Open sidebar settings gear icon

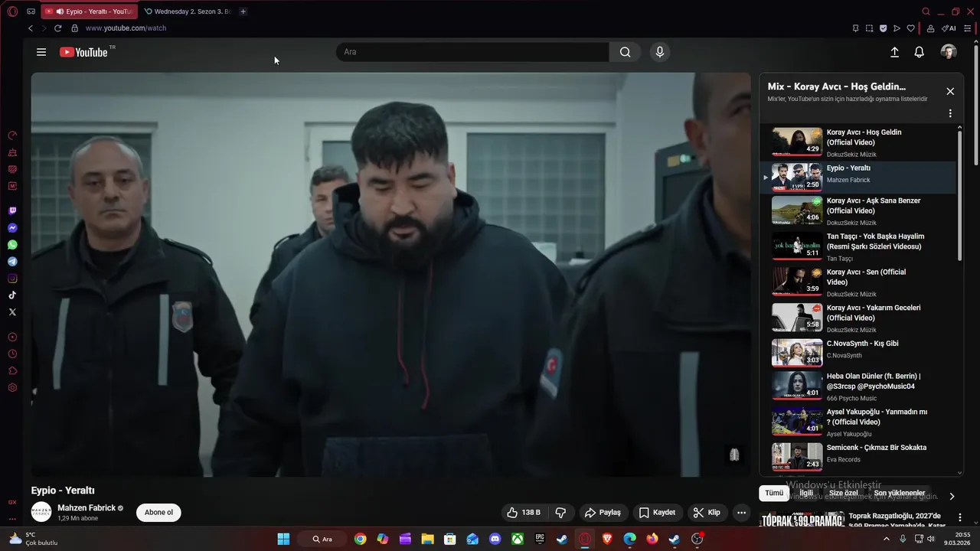click(12, 388)
